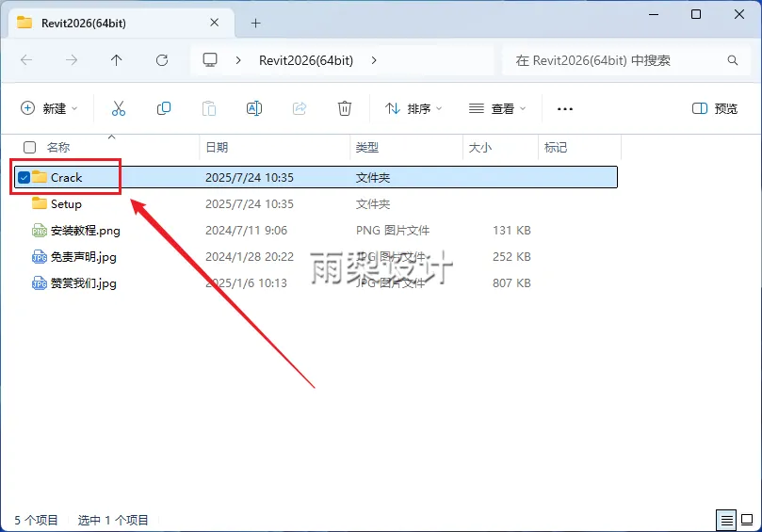Select the Setup folder name
Image resolution: width=762 pixels, height=532 pixels.
pyautogui.click(x=66, y=204)
